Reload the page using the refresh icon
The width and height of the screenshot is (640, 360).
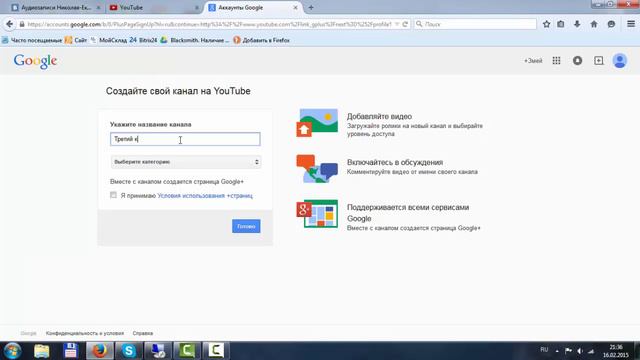[x=405, y=24]
